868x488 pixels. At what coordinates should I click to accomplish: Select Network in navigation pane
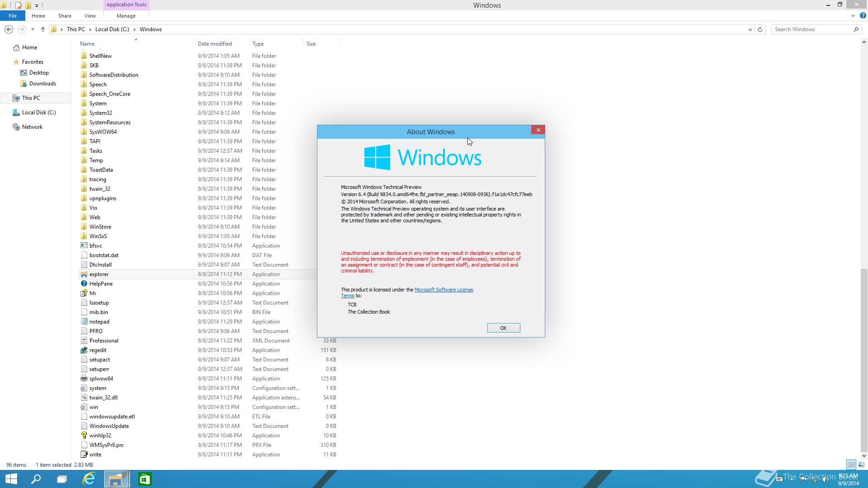[x=32, y=127]
